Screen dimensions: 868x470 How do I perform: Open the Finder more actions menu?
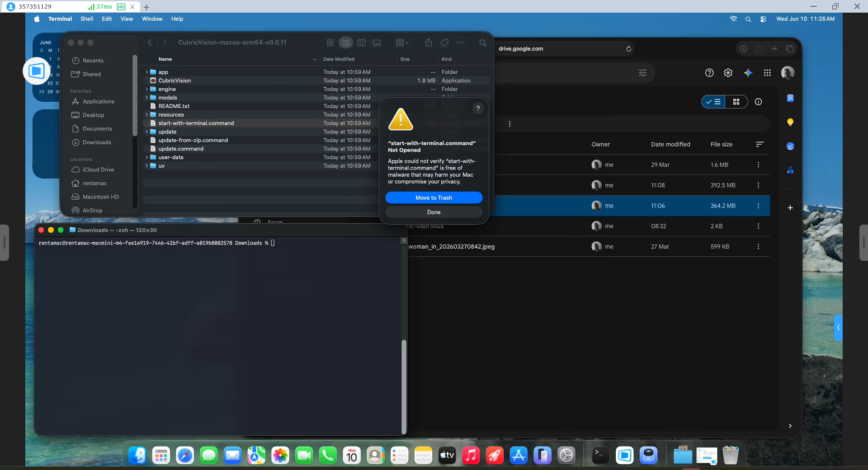[x=460, y=42]
